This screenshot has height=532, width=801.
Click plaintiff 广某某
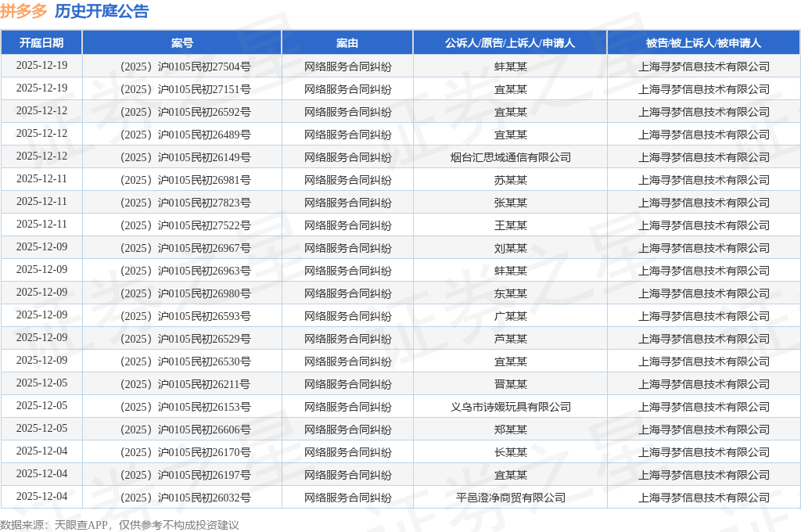510,316
